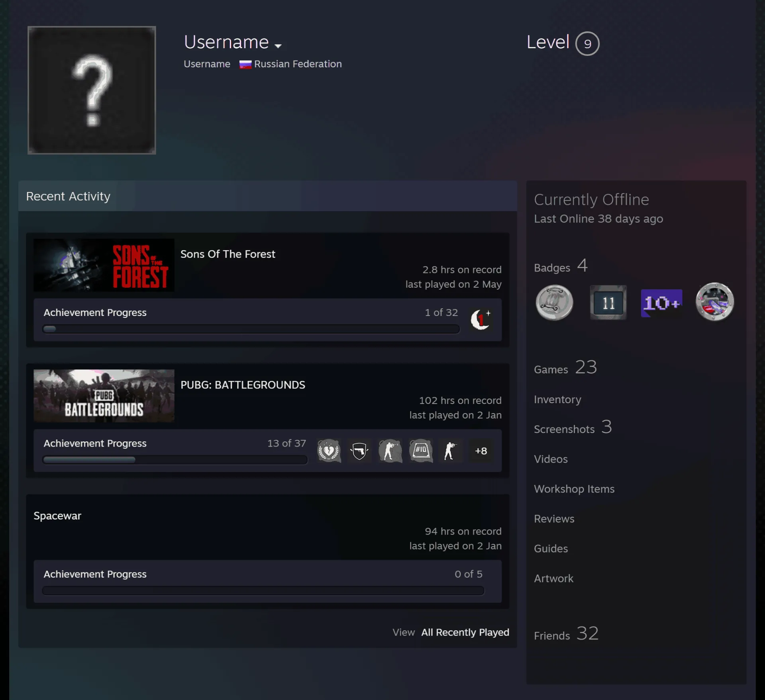Screen dimensions: 765x700
Task: Click 'Last Online 38 days ago' status
Action: pyautogui.click(x=598, y=219)
